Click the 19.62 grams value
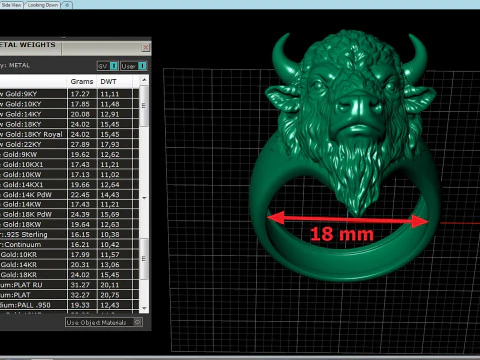Screen dimensions: 480x360 [x=80, y=154]
